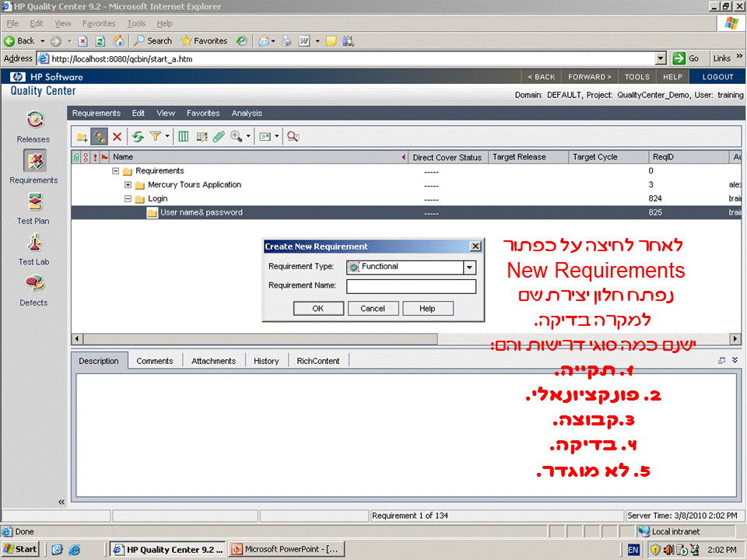This screenshot has height=560, width=747.
Task: Click OK in Create New Requirement
Action: tap(318, 309)
